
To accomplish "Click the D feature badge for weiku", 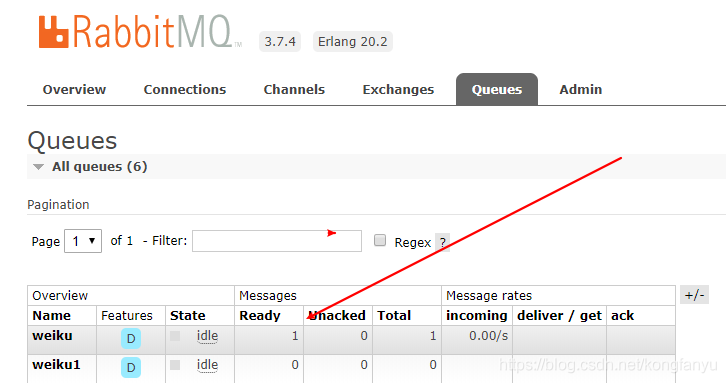I will pyautogui.click(x=131, y=339).
